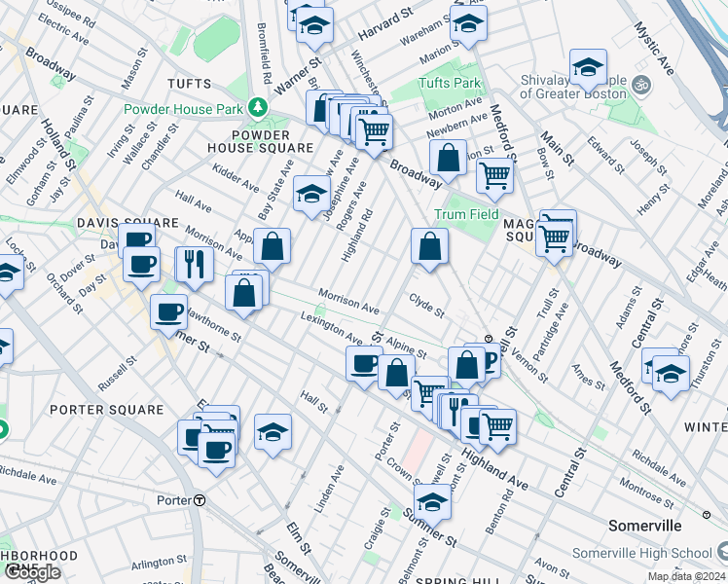Open shopping cart marker beside Medford St above Trum Field
Image resolution: width=728 pixels, height=584 pixels.
point(495,176)
